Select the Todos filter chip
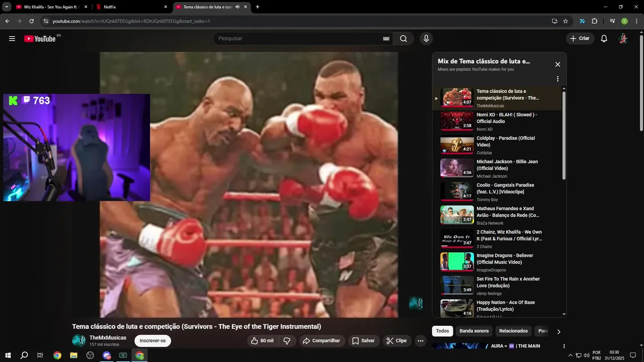 pyautogui.click(x=442, y=331)
